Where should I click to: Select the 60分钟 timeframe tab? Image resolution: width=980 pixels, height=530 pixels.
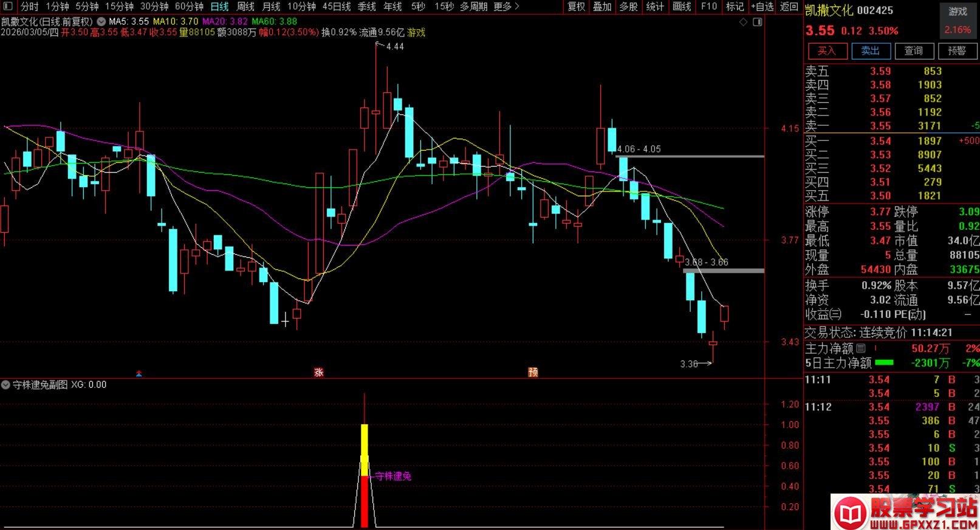point(189,6)
